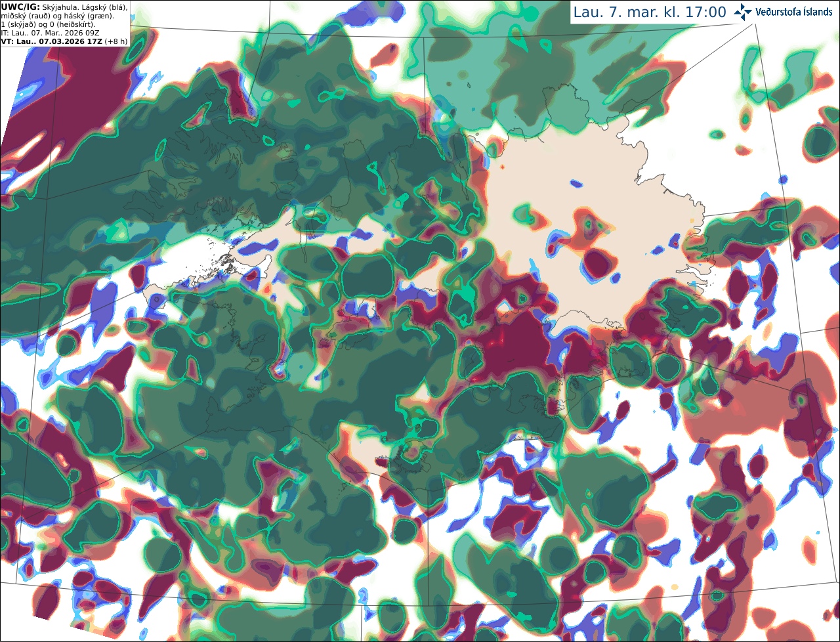Click the legend line "1 (skýjað) og 0 (heiðskírt)."
Image resolution: width=840 pixels, height=642 pixels.
(x=48, y=24)
